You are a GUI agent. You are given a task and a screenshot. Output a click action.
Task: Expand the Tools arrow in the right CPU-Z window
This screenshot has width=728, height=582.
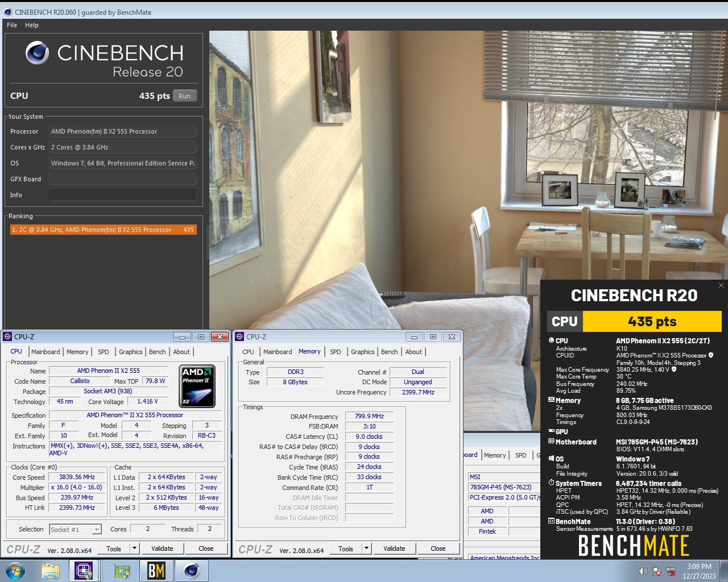pyautogui.click(x=367, y=548)
